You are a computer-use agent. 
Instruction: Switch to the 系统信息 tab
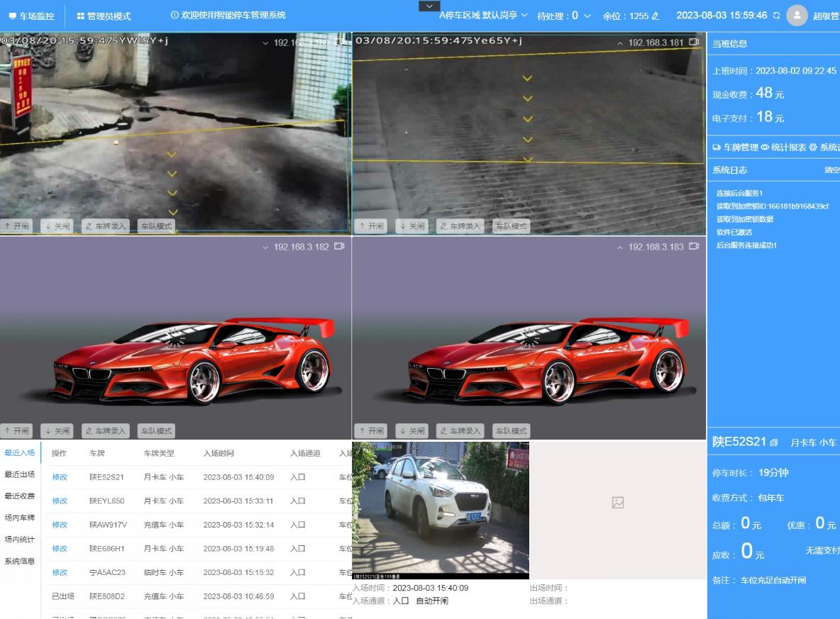(x=20, y=561)
